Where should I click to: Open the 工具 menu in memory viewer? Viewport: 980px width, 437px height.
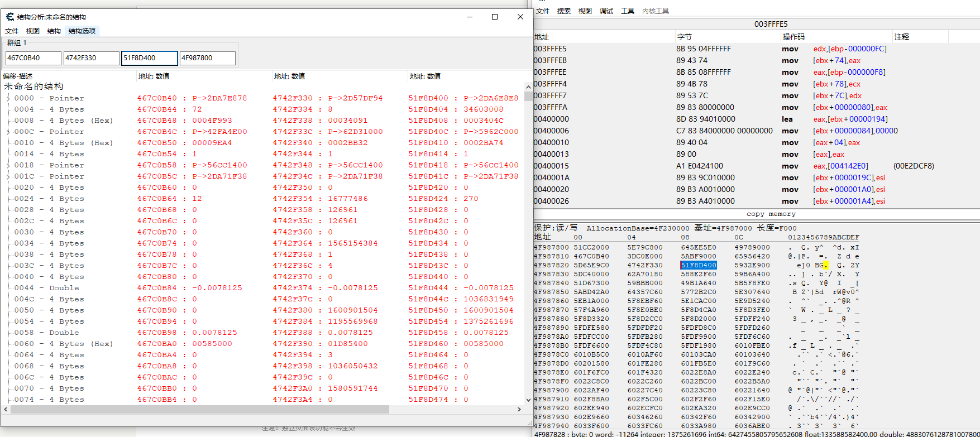[628, 11]
